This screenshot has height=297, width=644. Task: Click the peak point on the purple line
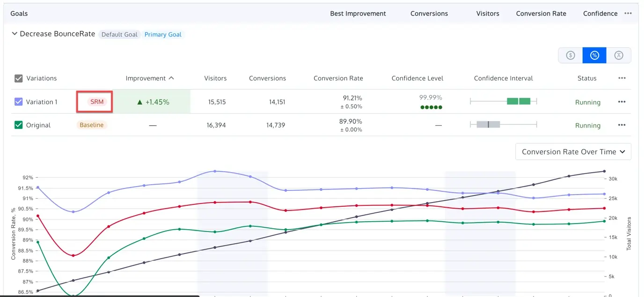[x=214, y=171]
